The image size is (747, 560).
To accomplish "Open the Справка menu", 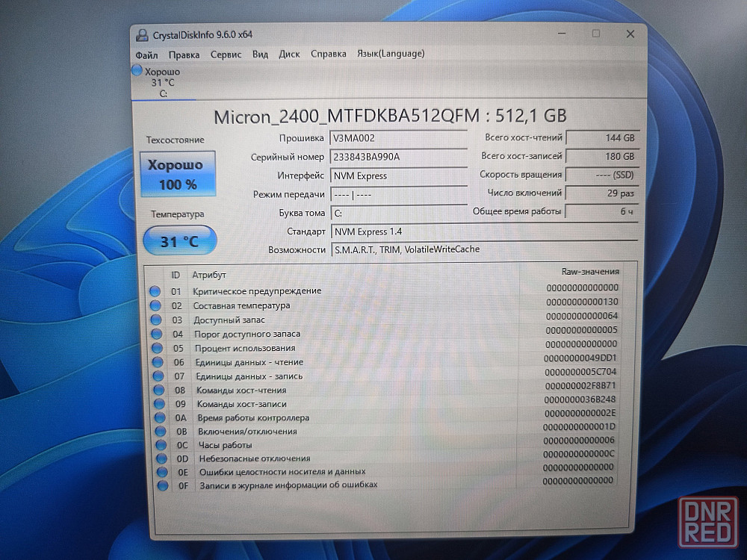I will 328,54.
